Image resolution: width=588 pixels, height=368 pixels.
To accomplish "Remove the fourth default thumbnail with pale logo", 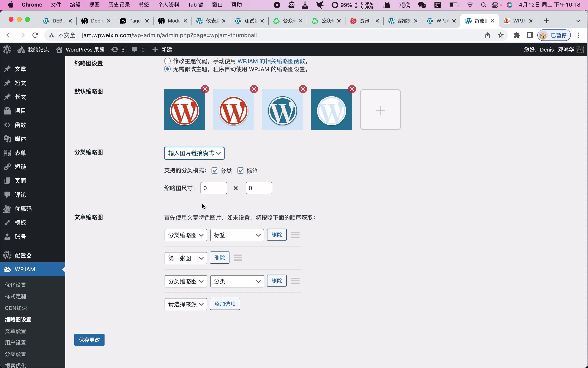I will pos(352,89).
